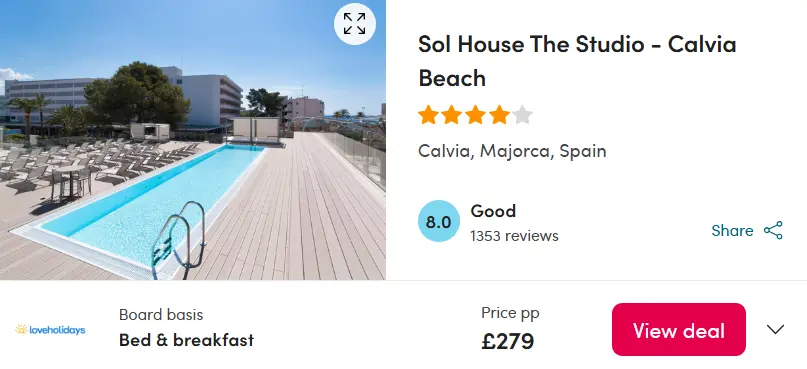Click the share network icon
The image size is (807, 369).
(x=773, y=230)
